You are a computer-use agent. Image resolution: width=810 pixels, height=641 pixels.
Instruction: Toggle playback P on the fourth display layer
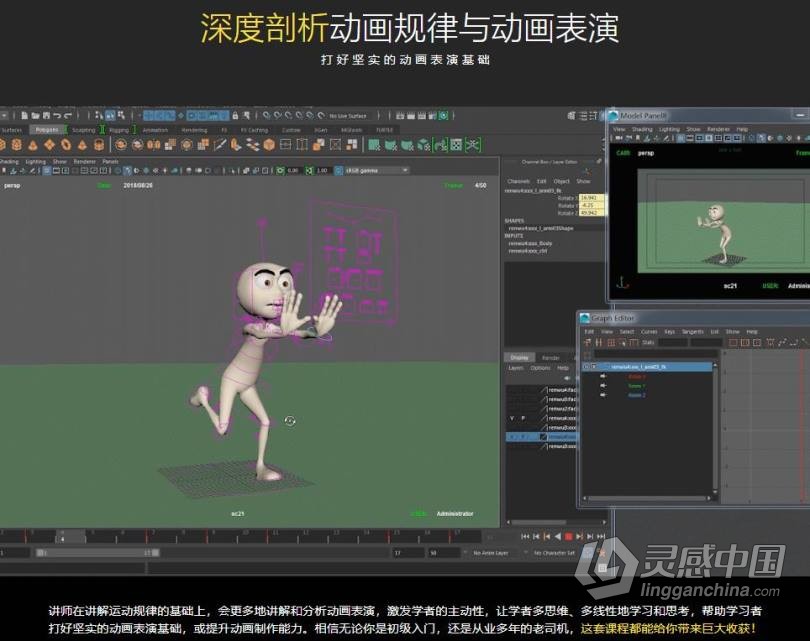click(x=523, y=418)
